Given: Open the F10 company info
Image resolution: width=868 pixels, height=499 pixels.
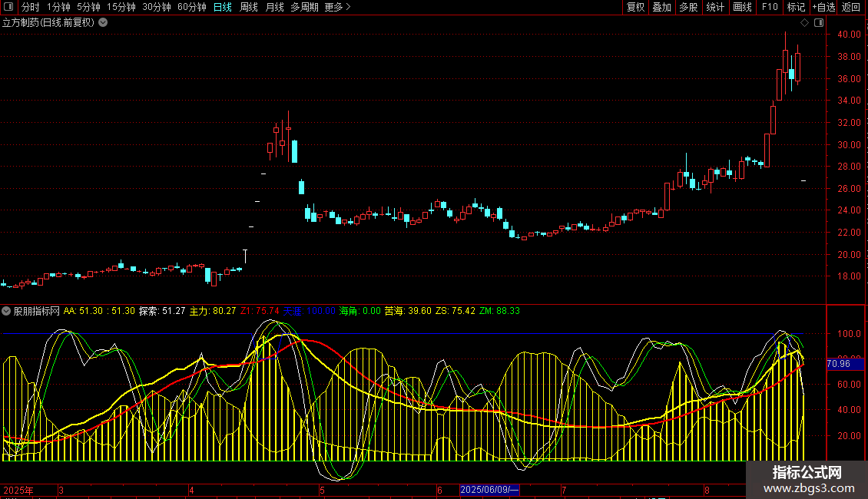Looking at the screenshot, I should 770,7.
